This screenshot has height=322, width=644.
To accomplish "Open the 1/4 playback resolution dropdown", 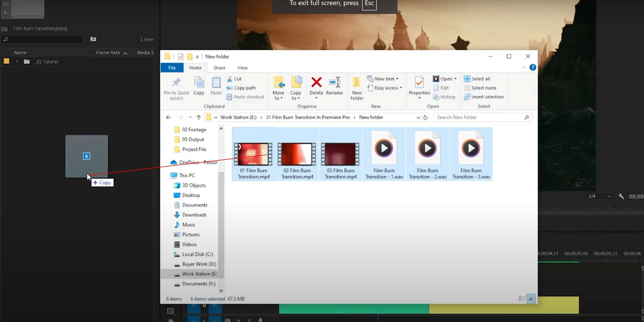I will 599,196.
